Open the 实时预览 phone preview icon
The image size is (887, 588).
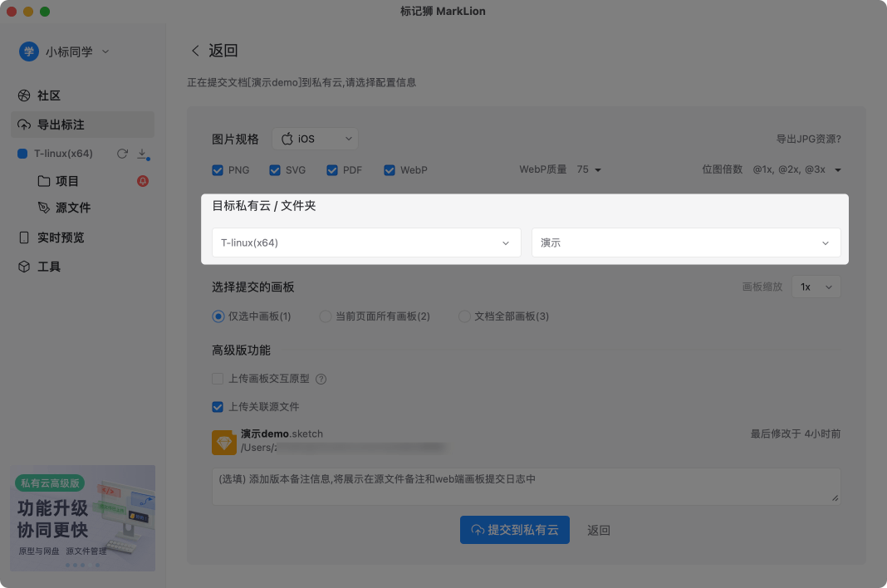(x=24, y=238)
